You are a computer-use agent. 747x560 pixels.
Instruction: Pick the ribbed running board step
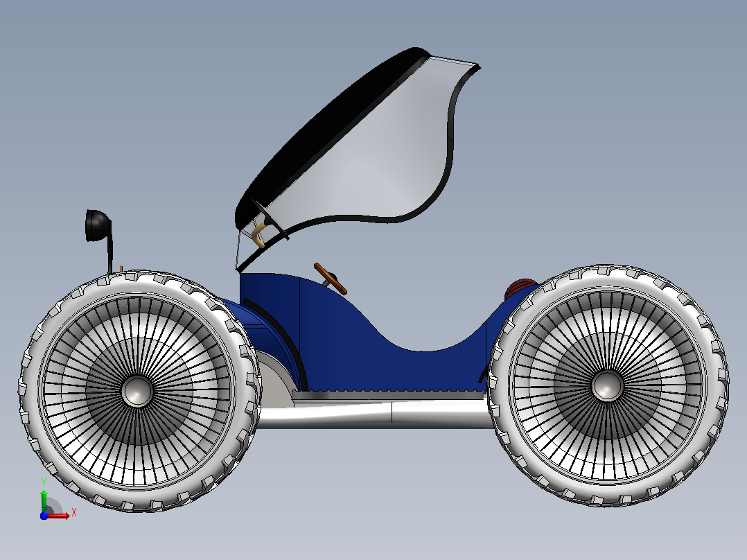(388, 395)
